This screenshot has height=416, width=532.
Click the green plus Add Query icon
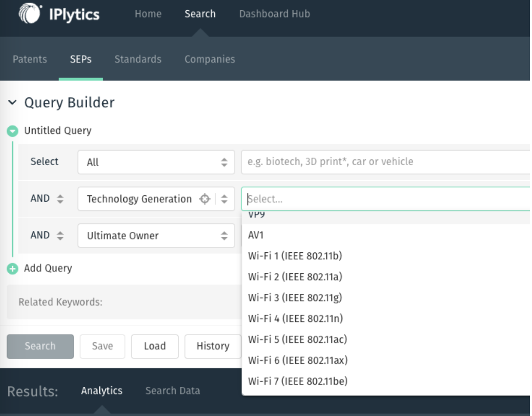tap(13, 269)
